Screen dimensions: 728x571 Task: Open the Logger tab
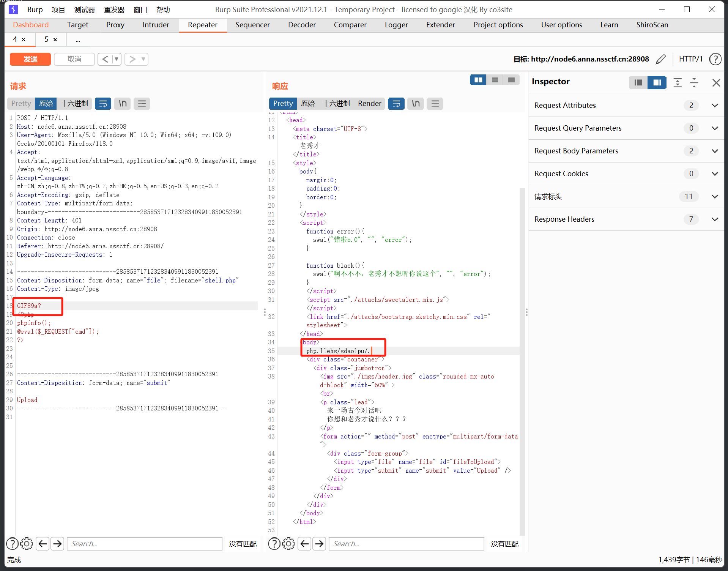pos(396,25)
